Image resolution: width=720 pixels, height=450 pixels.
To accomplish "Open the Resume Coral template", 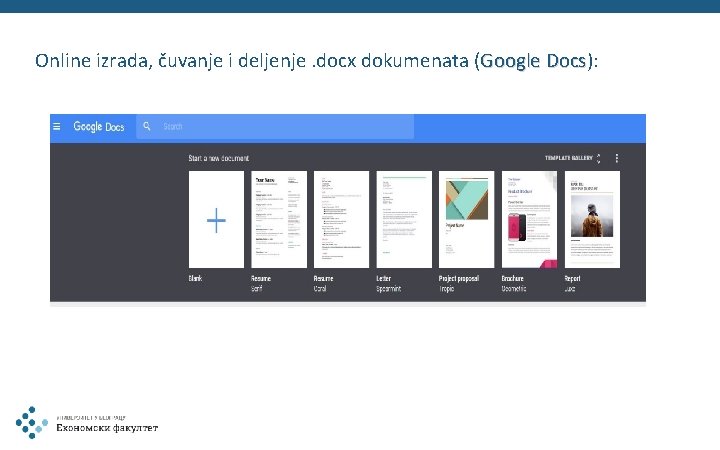I will (341, 219).
